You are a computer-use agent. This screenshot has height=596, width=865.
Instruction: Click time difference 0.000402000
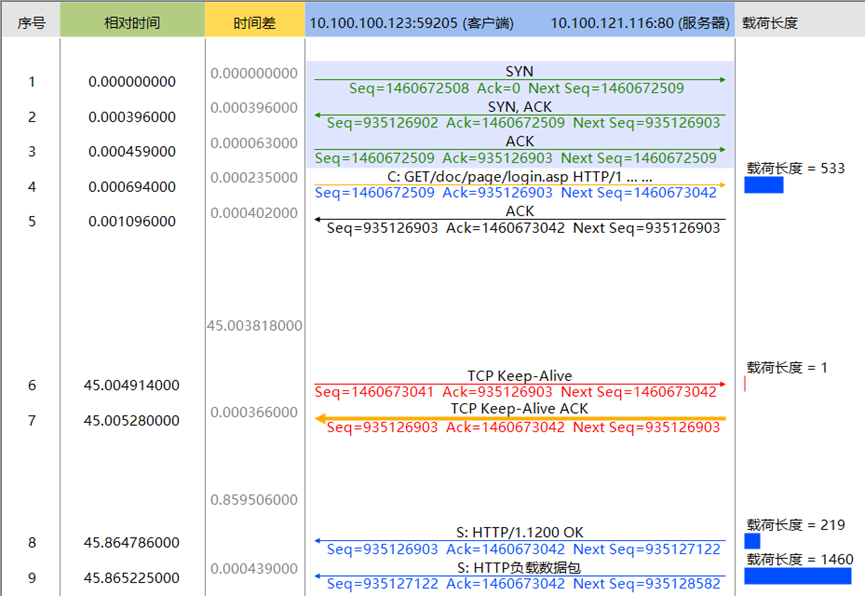[x=254, y=213]
